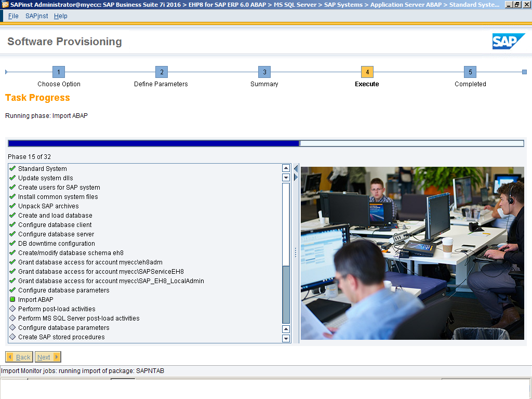Select step 1 Choose Option marker
Image resolution: width=532 pixels, height=399 pixels.
point(59,72)
